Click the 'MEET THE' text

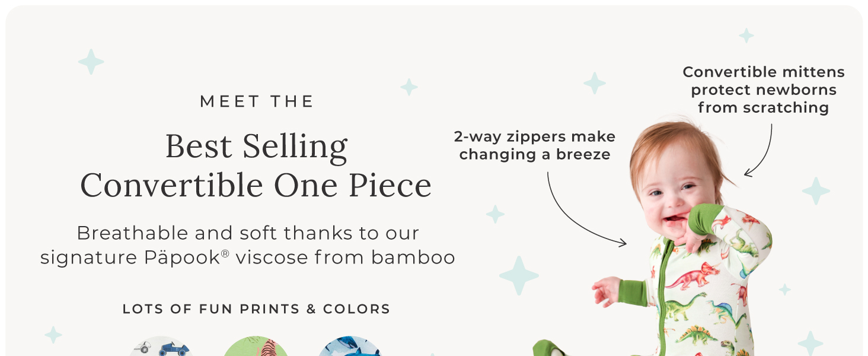tap(257, 101)
